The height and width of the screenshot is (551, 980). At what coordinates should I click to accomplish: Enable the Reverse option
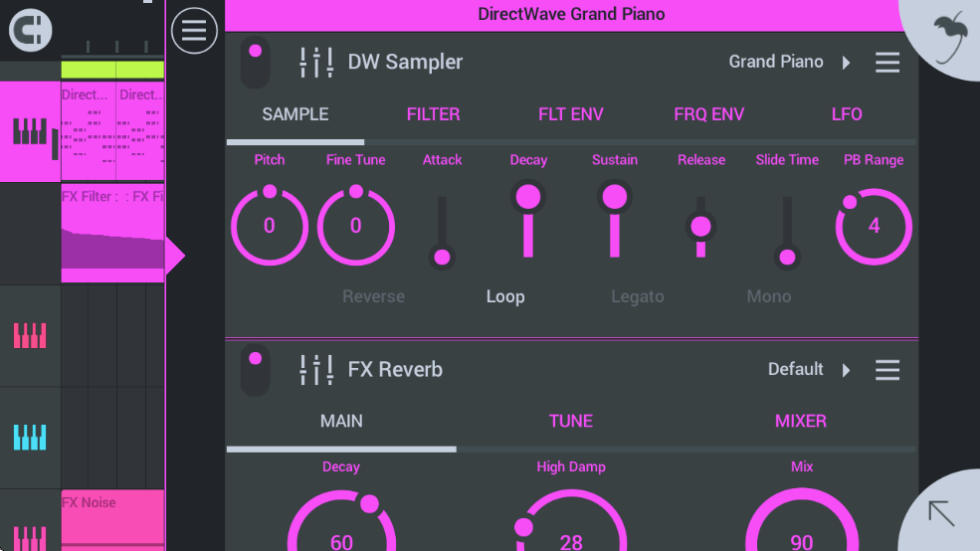click(x=373, y=296)
